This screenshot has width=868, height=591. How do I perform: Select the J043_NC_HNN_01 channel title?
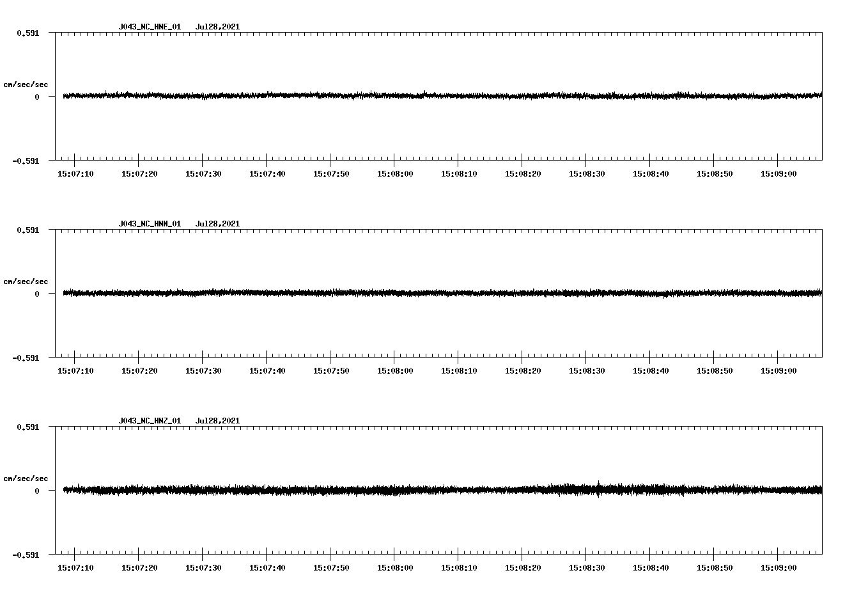[149, 223]
